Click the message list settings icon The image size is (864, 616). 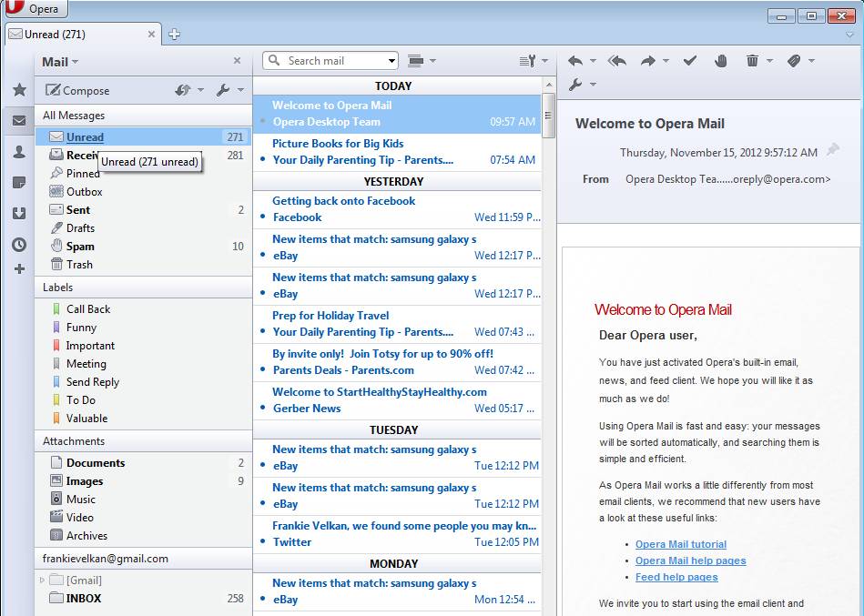tap(527, 61)
